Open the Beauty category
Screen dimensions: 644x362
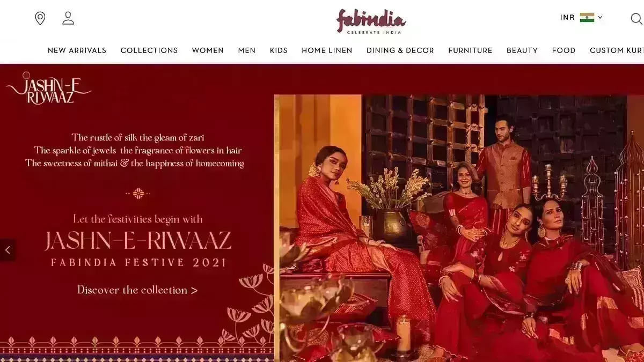(x=522, y=50)
